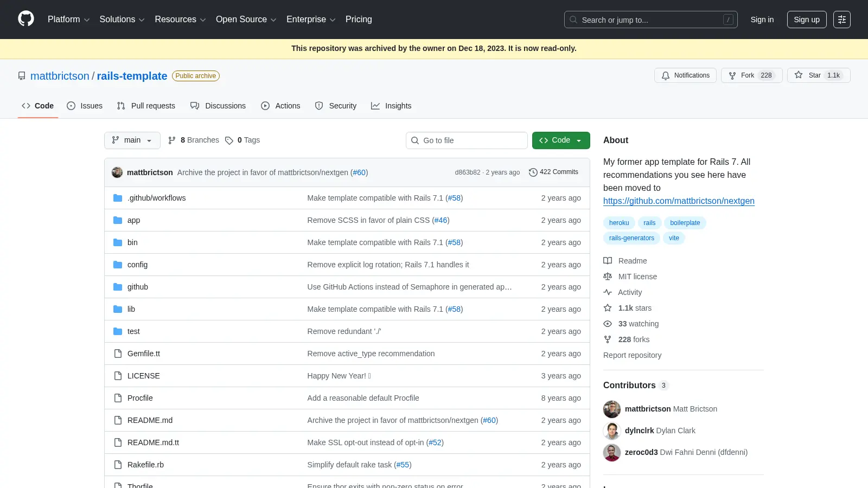Click the Report repository link
868x488 pixels.
click(x=632, y=355)
